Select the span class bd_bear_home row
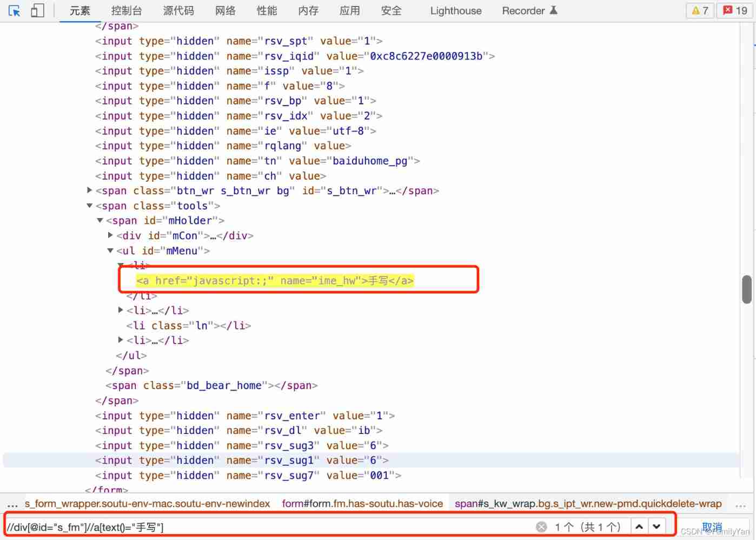The height and width of the screenshot is (540, 756). pos(211,385)
